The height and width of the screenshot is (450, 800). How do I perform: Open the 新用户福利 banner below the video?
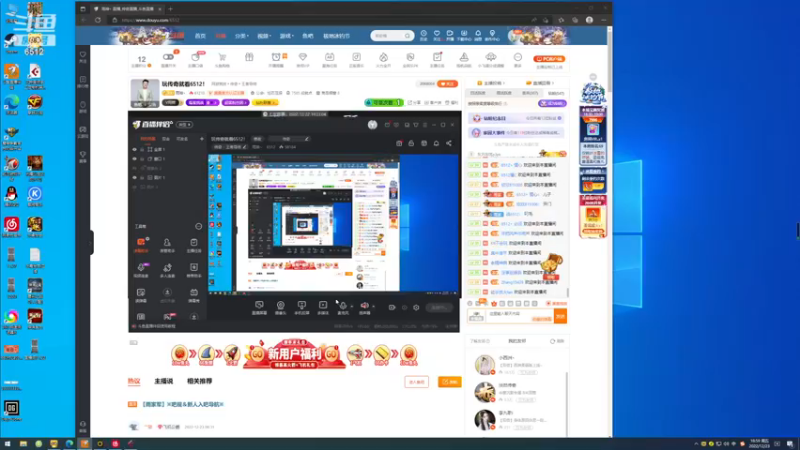(294, 354)
